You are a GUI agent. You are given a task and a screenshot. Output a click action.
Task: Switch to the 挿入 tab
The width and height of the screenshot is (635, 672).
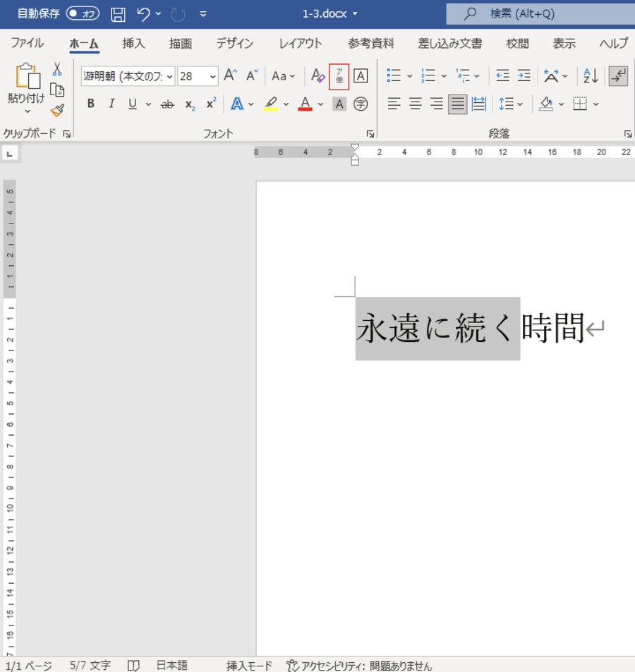click(x=133, y=43)
